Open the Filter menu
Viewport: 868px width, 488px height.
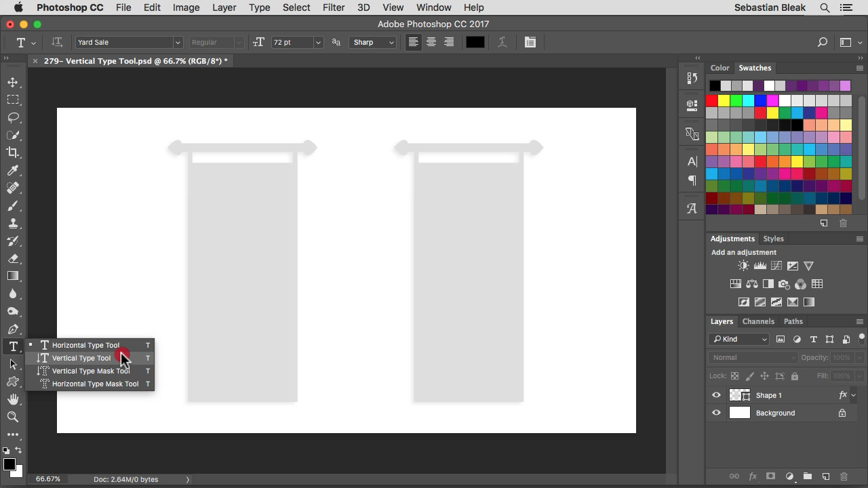pos(333,7)
